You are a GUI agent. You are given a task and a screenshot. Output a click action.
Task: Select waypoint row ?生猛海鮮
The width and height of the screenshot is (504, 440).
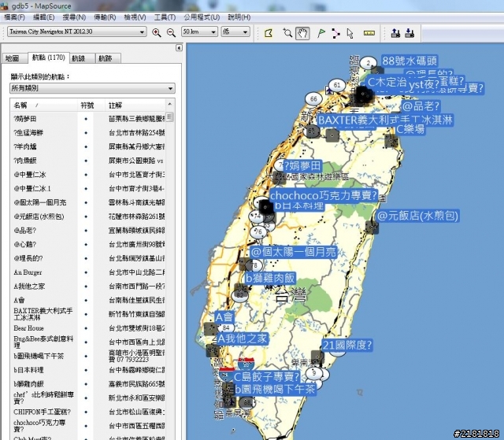point(89,133)
